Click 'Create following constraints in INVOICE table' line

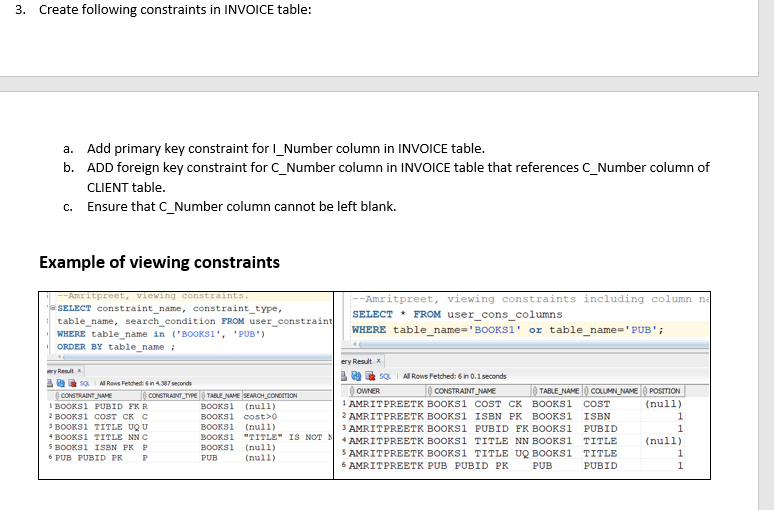[175, 9]
